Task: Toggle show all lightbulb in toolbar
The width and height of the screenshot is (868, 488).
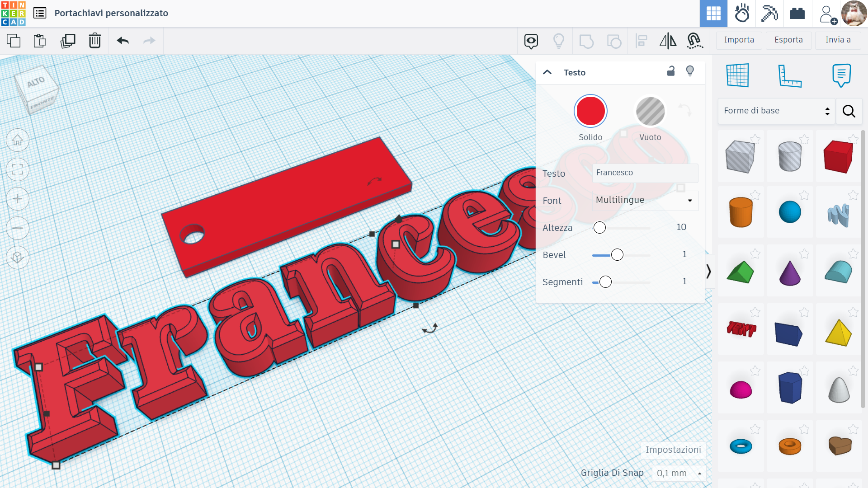Action: [x=559, y=41]
